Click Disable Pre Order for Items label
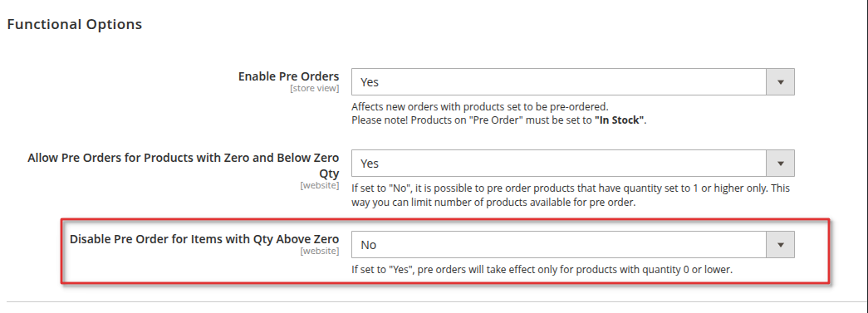The image size is (868, 313). (204, 239)
